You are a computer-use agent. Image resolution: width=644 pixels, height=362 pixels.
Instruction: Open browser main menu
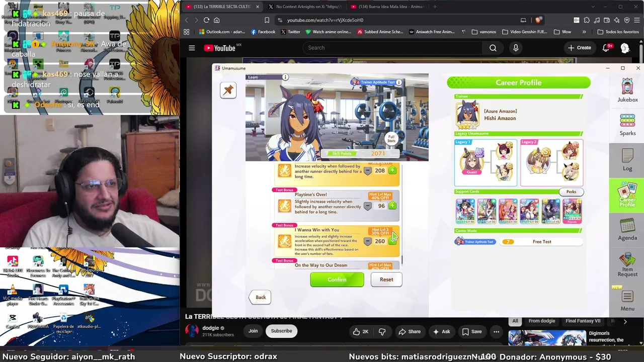pos(636,20)
